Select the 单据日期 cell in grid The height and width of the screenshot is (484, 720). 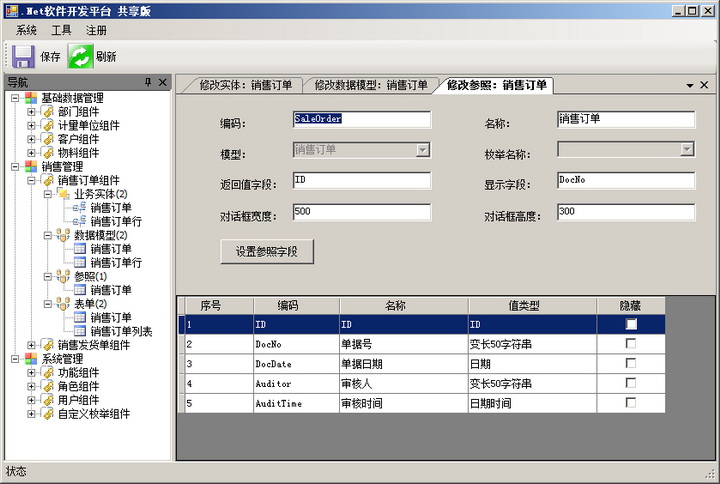pyautogui.click(x=404, y=364)
